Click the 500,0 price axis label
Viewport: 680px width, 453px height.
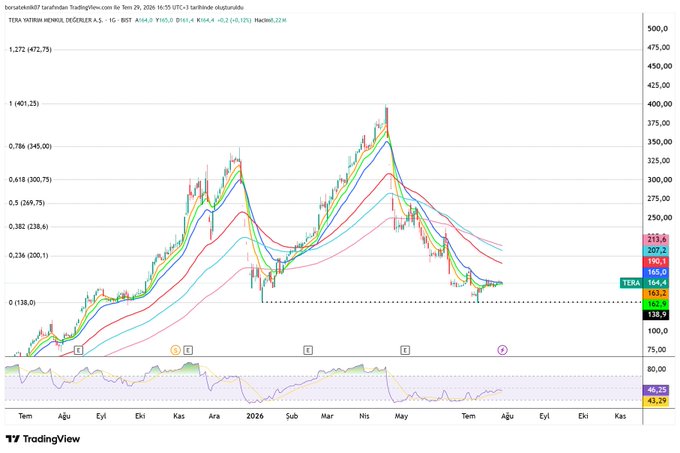657,29
